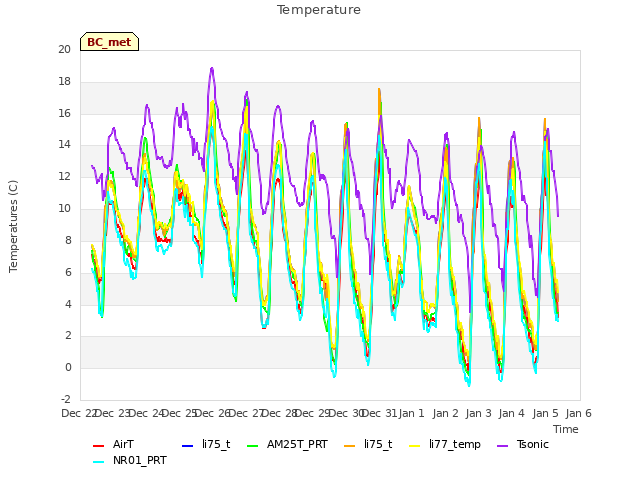Click the chart title 'Temperature'
The image size is (640, 480).
(x=319, y=10)
